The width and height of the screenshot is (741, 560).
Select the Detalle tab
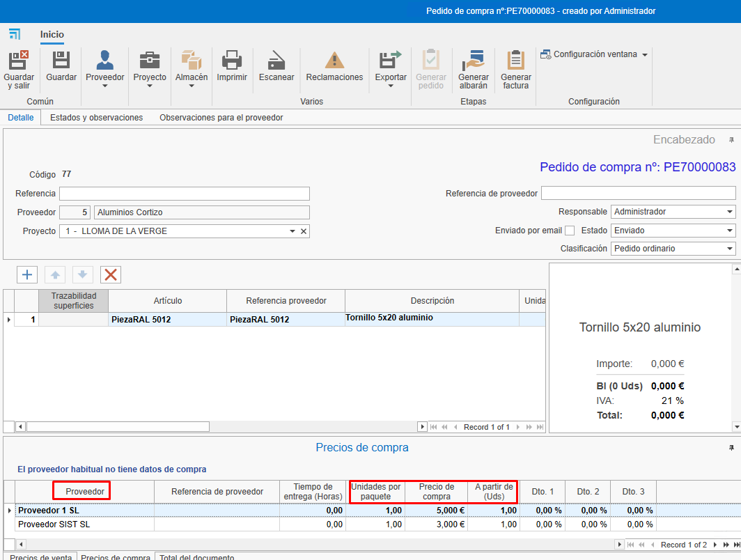click(x=21, y=118)
